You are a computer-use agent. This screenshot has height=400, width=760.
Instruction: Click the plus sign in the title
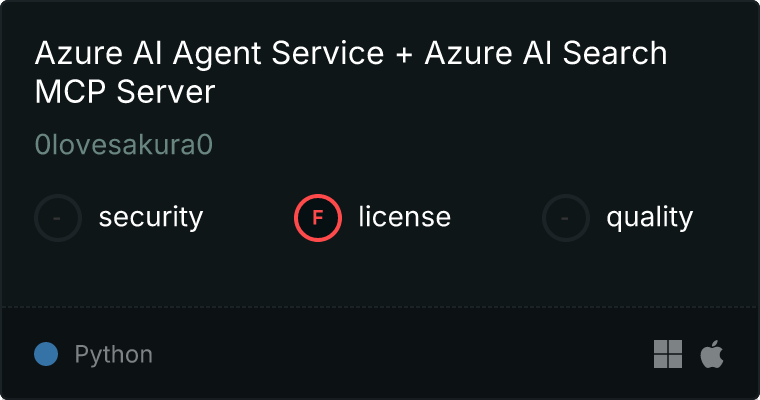[402, 54]
